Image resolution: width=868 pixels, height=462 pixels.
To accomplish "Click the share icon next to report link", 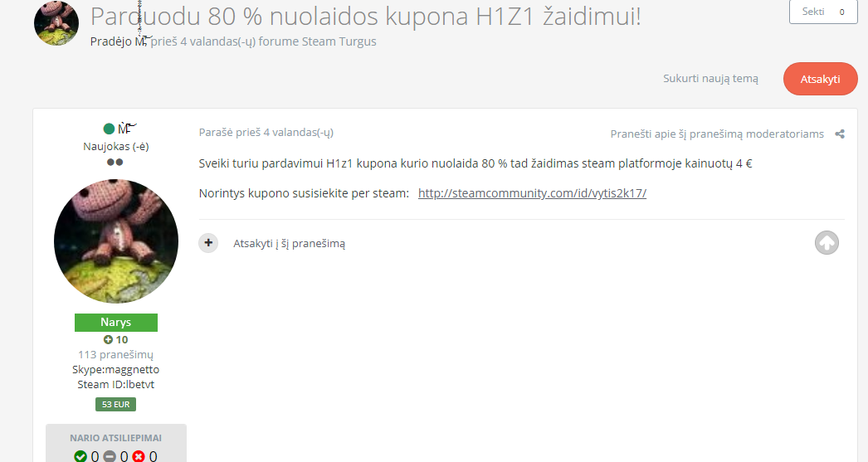I will 840,134.
